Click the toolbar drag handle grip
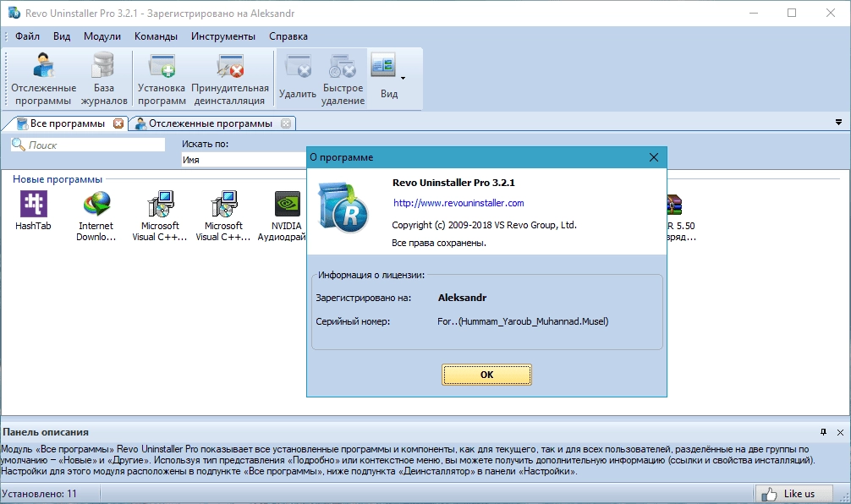851x504 pixels. 7,79
